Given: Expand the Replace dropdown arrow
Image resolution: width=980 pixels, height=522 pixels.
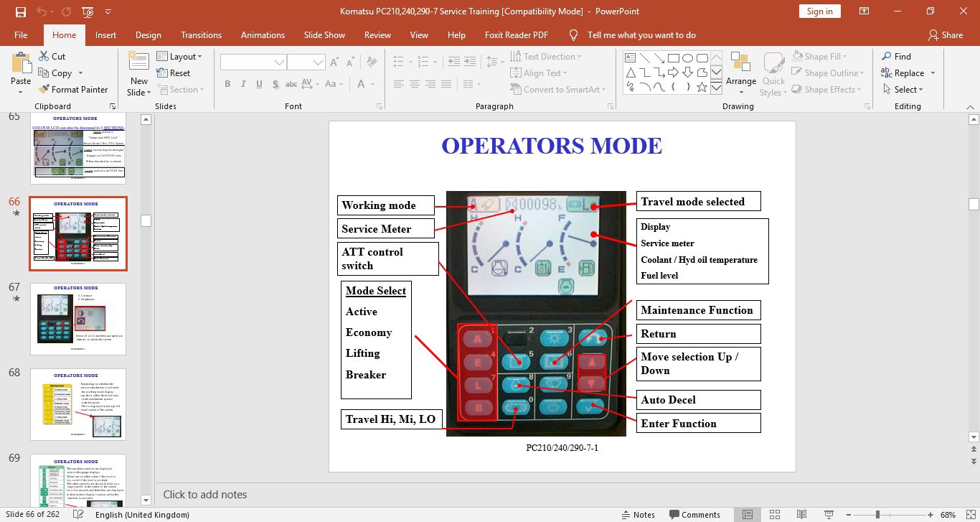Looking at the screenshot, I should click(933, 73).
